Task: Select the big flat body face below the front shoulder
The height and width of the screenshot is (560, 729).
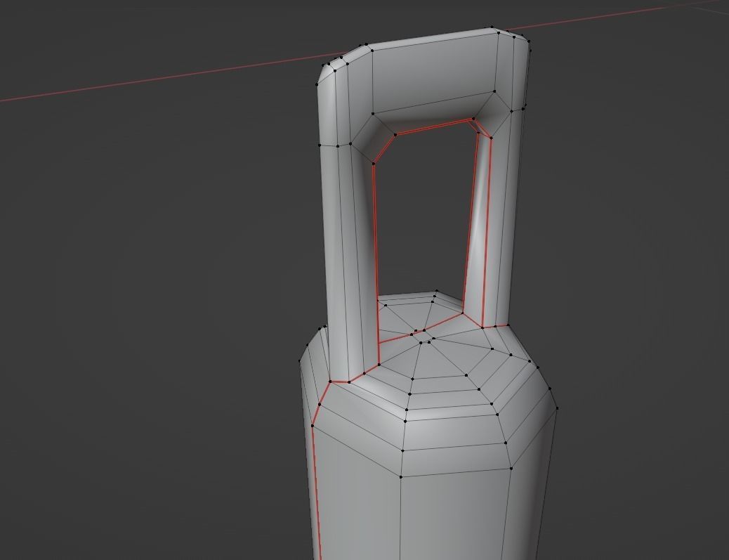Action: (x=453, y=516)
